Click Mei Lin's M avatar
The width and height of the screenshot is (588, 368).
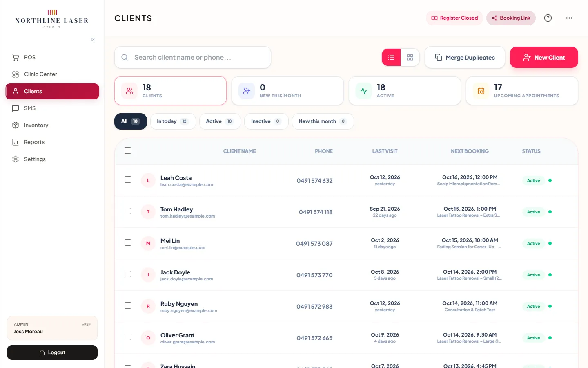tap(148, 243)
